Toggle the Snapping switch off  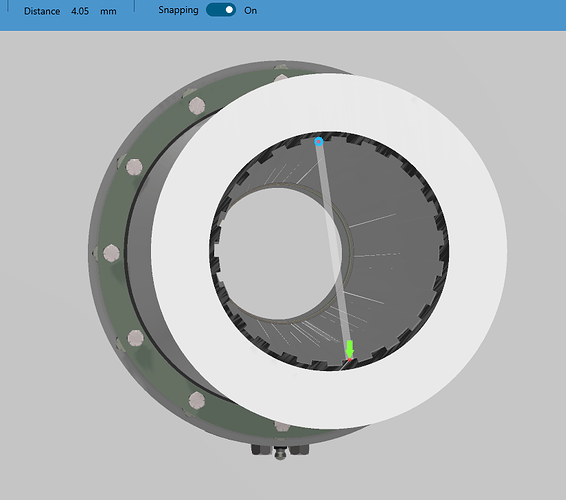click(x=221, y=10)
